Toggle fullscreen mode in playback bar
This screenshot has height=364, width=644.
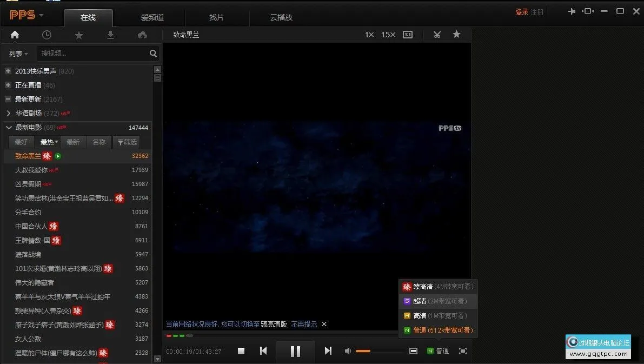[x=462, y=351]
